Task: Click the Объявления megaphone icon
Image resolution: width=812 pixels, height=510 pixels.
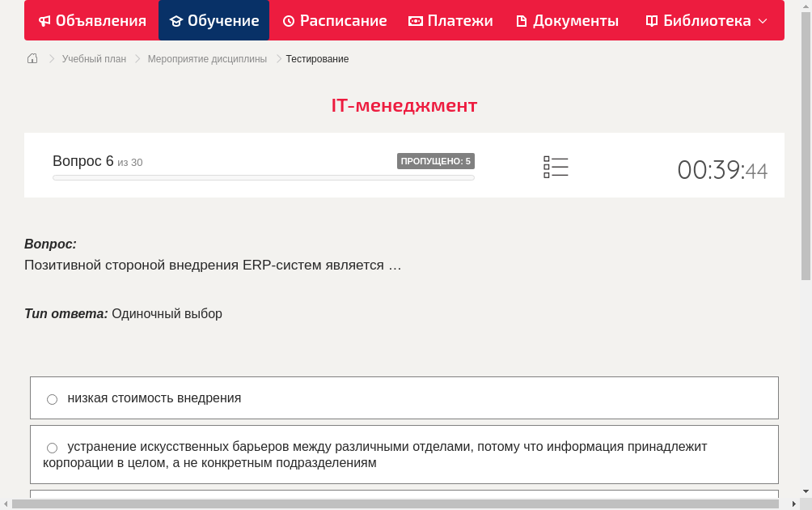Action: (44, 20)
